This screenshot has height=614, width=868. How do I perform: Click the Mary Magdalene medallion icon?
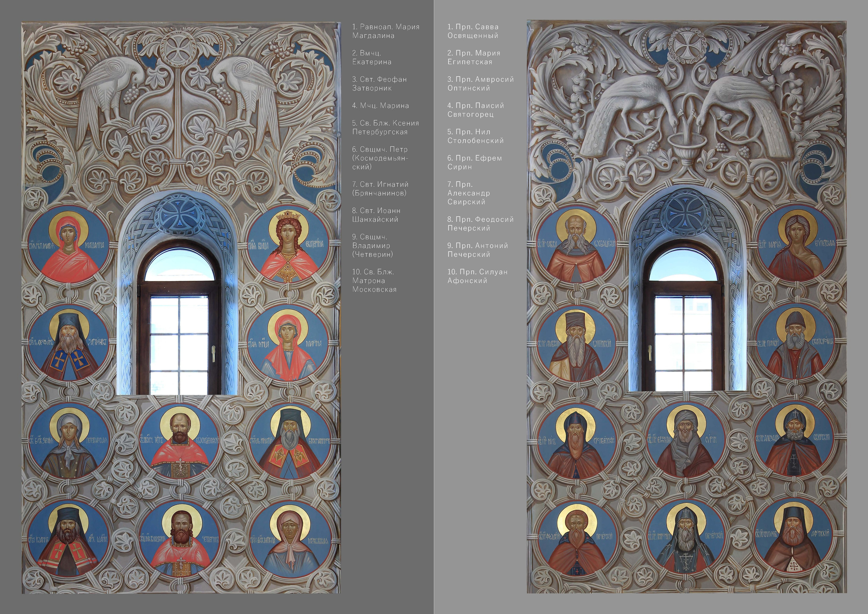point(69,244)
